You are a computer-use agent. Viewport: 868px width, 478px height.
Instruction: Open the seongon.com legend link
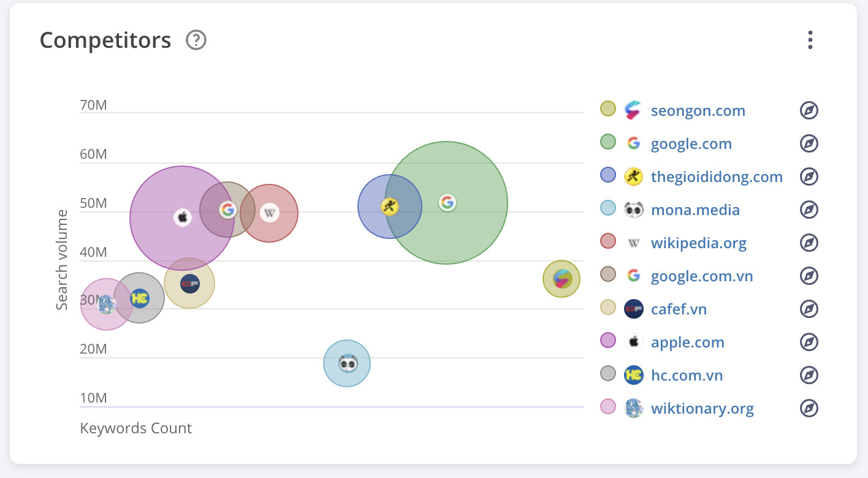click(x=698, y=111)
